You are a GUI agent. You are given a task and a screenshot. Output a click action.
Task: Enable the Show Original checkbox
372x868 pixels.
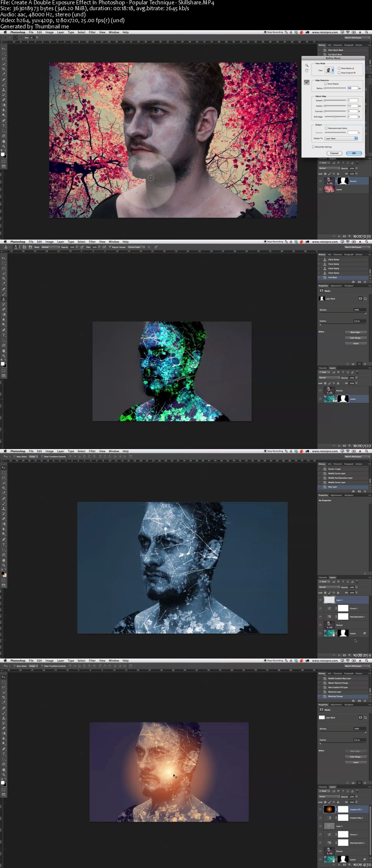click(339, 72)
